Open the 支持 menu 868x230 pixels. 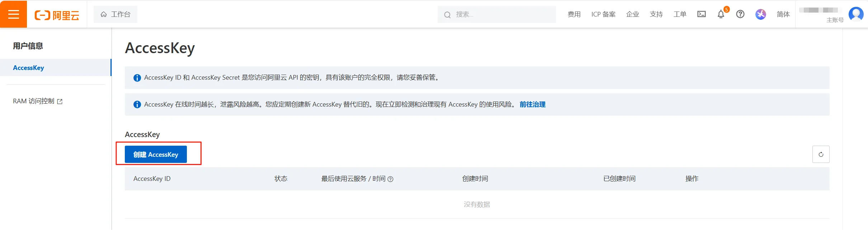pos(656,14)
